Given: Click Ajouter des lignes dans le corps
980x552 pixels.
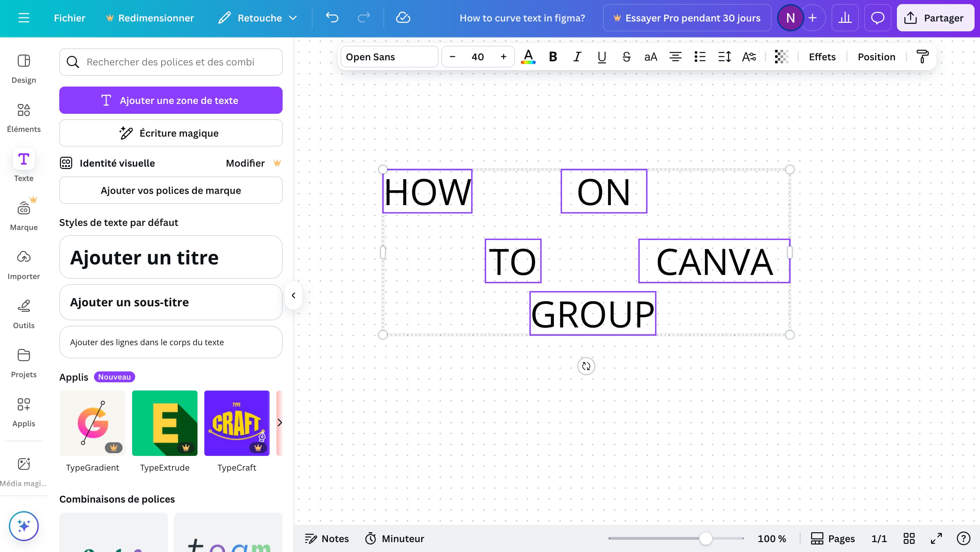Looking at the screenshot, I should [x=171, y=342].
